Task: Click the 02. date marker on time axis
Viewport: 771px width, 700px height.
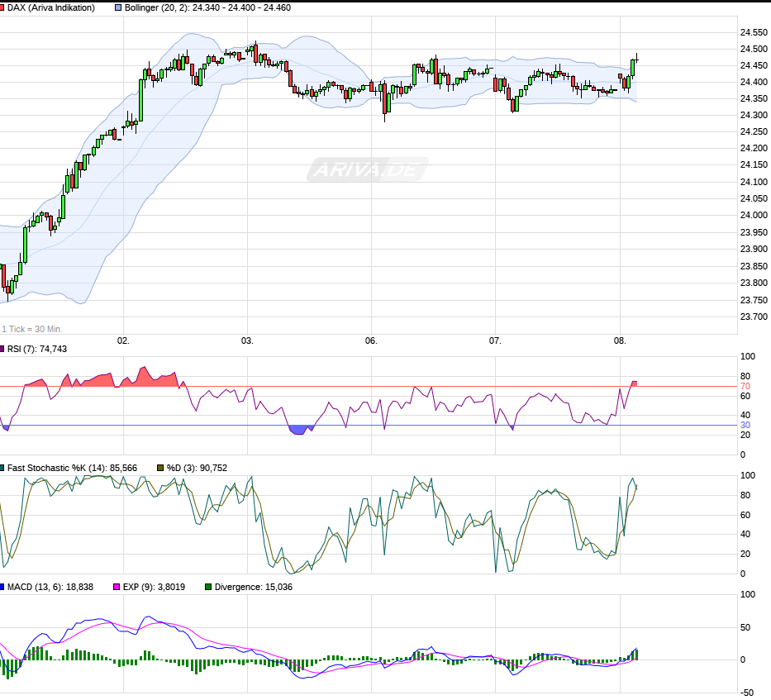Action: (x=123, y=340)
